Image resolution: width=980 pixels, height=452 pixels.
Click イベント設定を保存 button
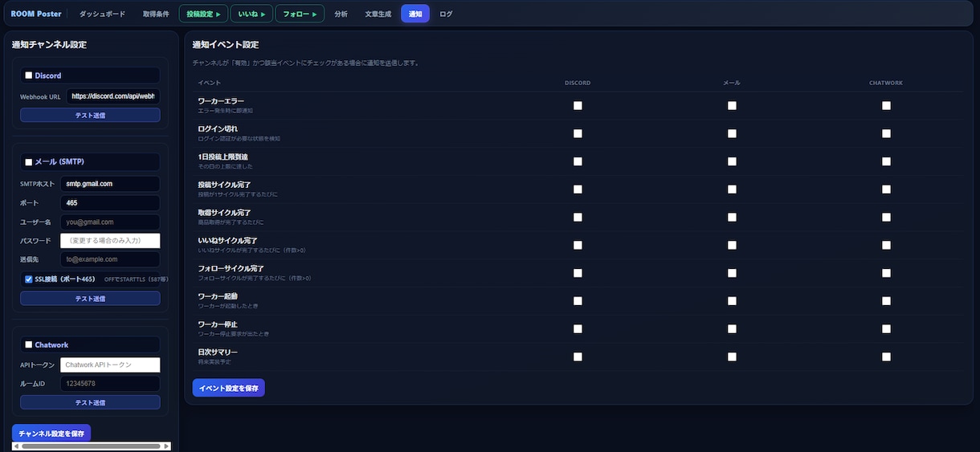point(228,388)
